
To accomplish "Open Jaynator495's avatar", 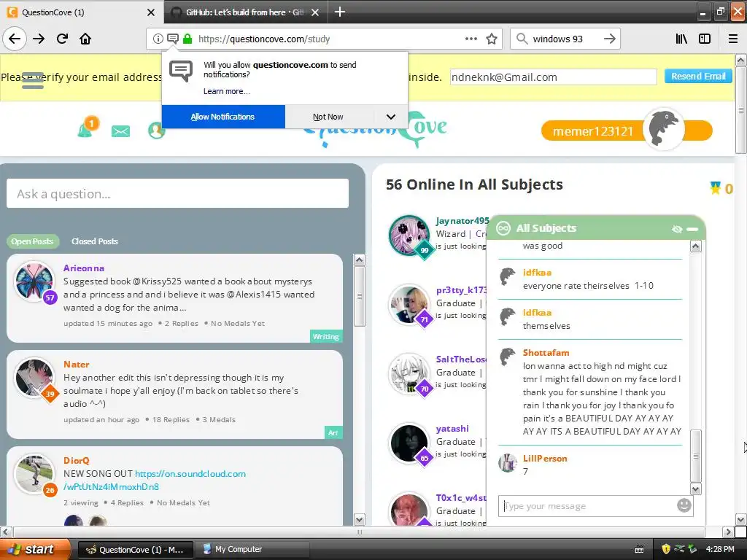I will pos(409,235).
